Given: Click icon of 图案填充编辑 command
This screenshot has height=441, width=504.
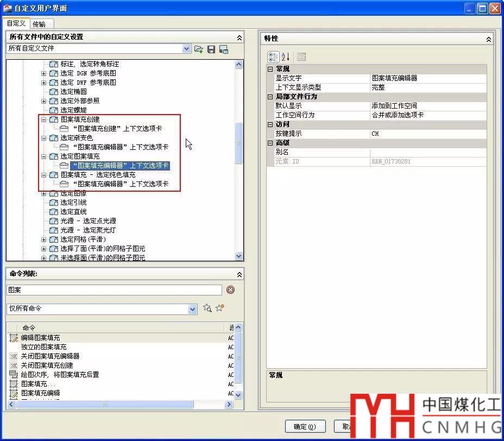Looking at the screenshot, I should tap(14, 393).
